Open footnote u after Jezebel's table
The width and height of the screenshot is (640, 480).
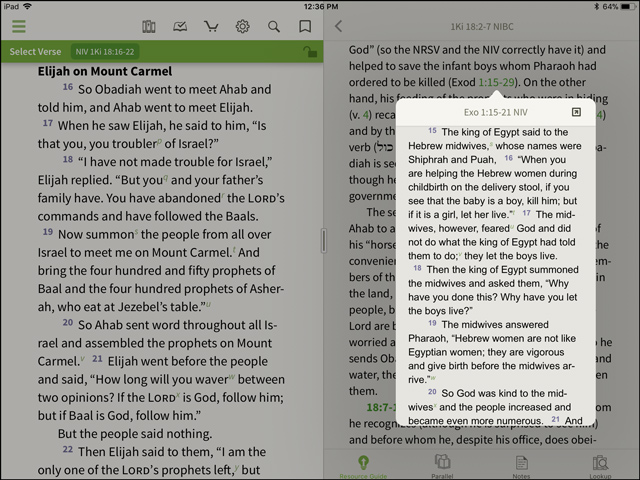pyautogui.click(x=209, y=304)
